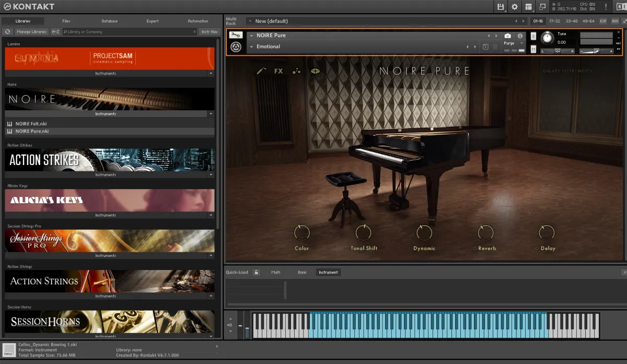Screen dimensions: 627x364
Task: Take snapshot with the camera icon
Action: tap(507, 36)
